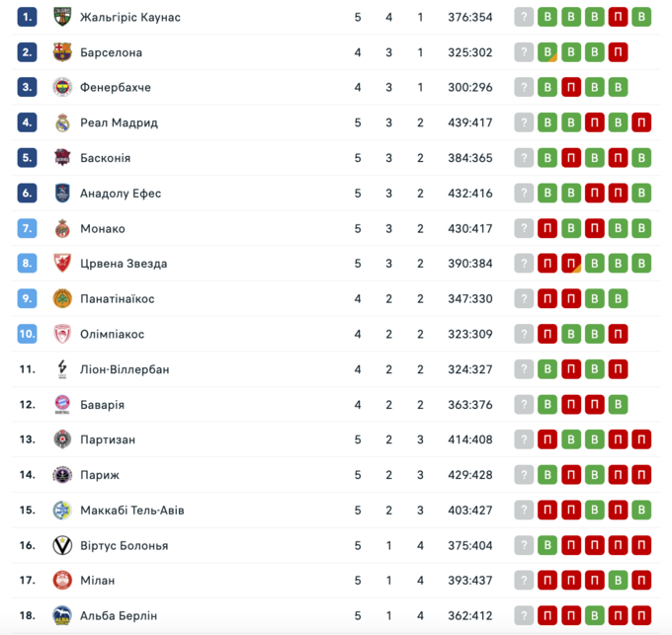This screenshot has height=635, width=672.
Task: Open the Маккабі Тель-Авів link
Action: tap(132, 511)
